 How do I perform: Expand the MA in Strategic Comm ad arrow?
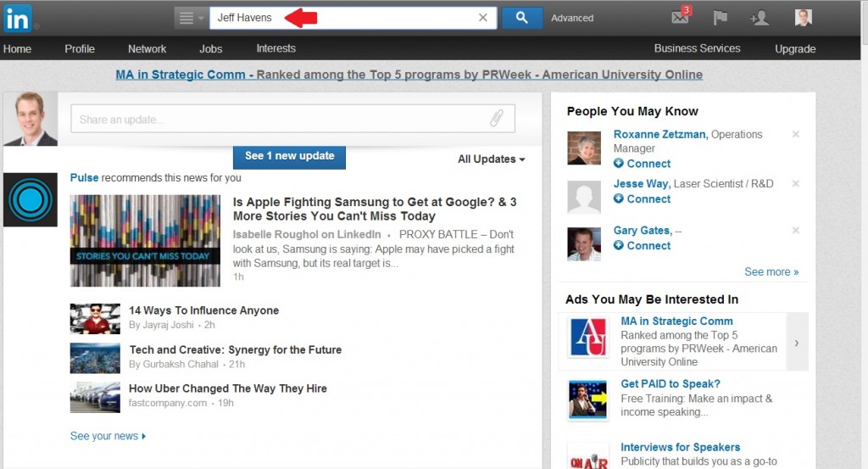point(796,343)
